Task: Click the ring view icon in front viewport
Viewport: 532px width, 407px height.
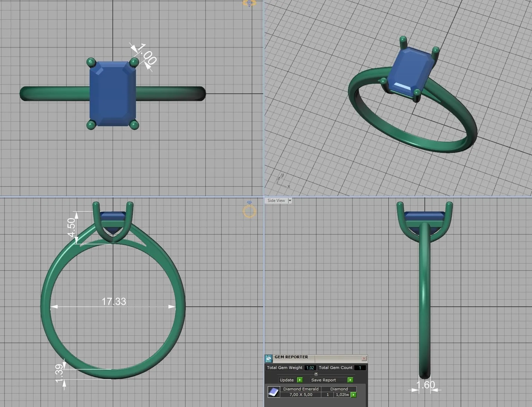Action: [x=249, y=210]
